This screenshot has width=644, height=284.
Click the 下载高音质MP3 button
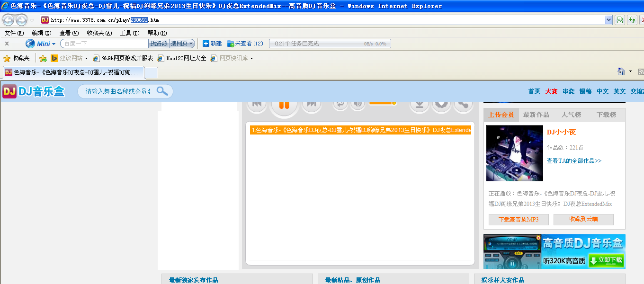click(519, 220)
